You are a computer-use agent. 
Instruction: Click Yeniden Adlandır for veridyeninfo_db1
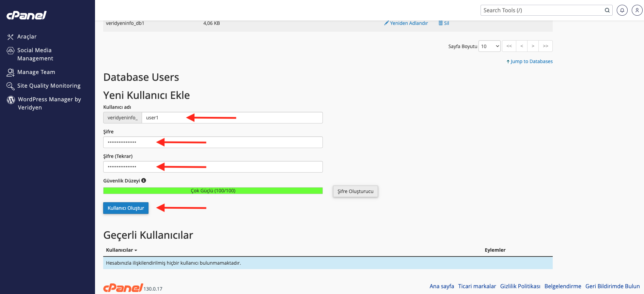[x=406, y=23]
